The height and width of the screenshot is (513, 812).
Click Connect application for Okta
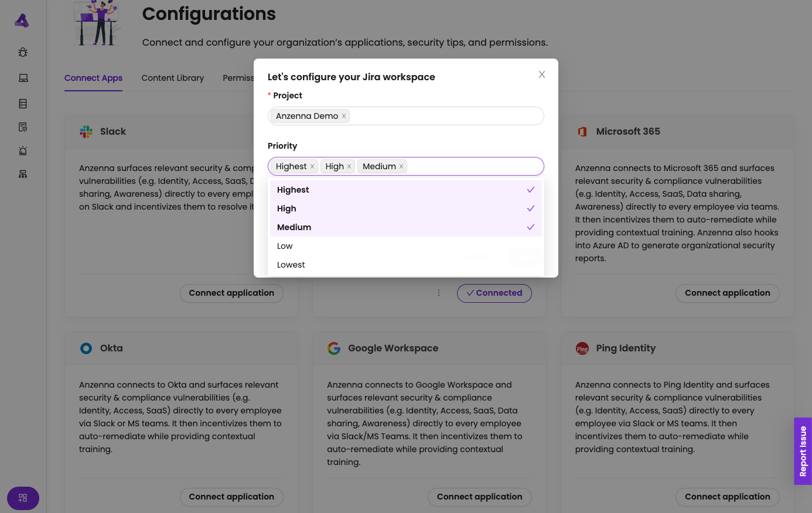(231, 497)
